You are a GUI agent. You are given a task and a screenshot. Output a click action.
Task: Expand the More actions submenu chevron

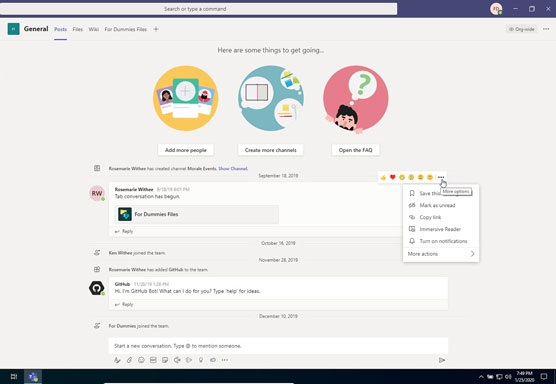tap(472, 254)
